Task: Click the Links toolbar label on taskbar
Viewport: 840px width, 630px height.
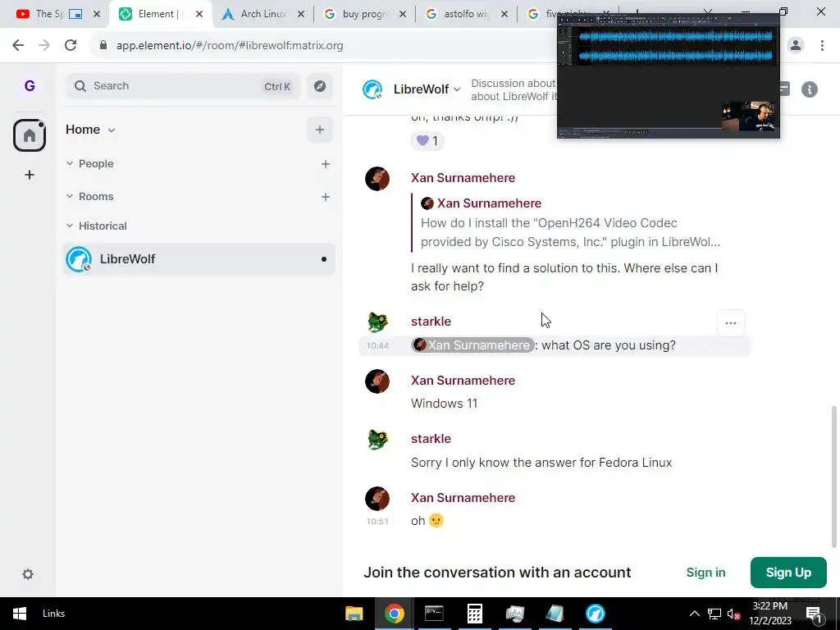Action: [53, 614]
